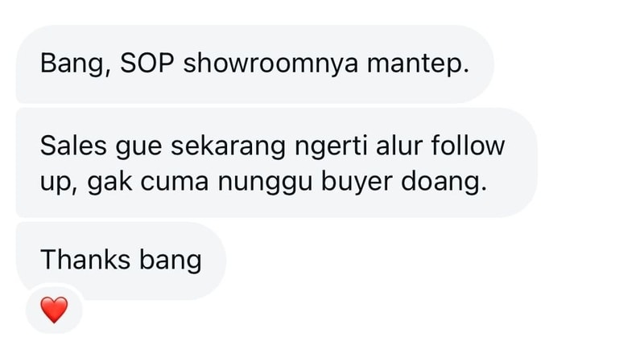The width and height of the screenshot is (644, 345).
Task: Click the word 'sekarang'
Action: (x=228, y=147)
